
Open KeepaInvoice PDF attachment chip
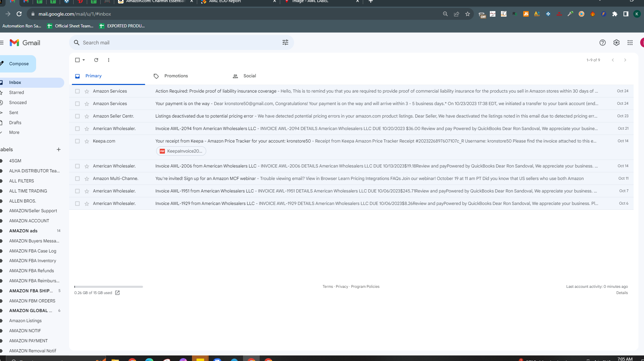[181, 151]
